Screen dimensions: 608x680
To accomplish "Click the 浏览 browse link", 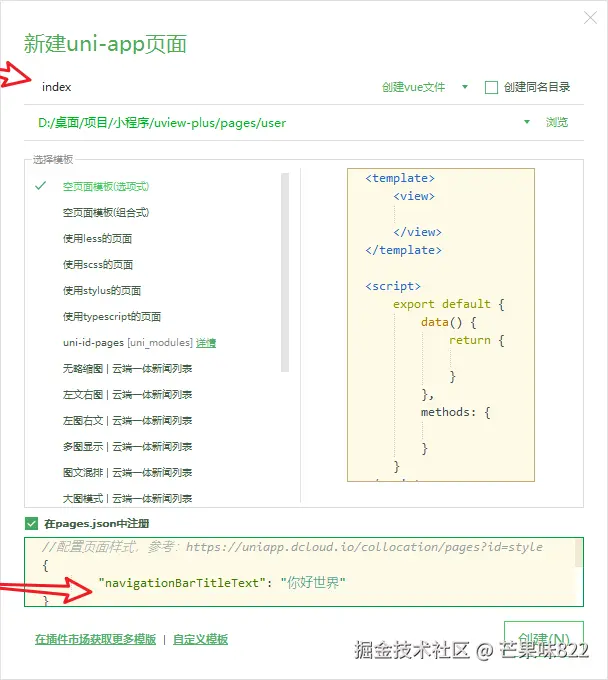I will coord(556,122).
